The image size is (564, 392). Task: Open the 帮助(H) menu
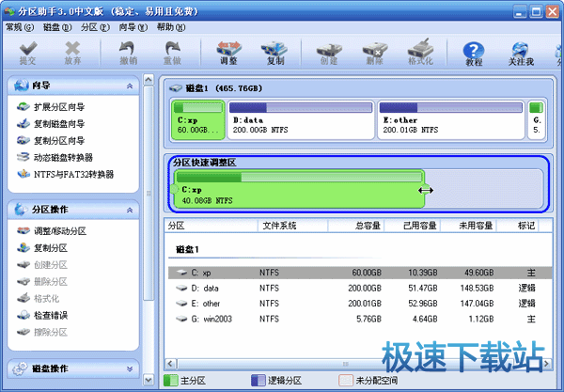[171, 27]
